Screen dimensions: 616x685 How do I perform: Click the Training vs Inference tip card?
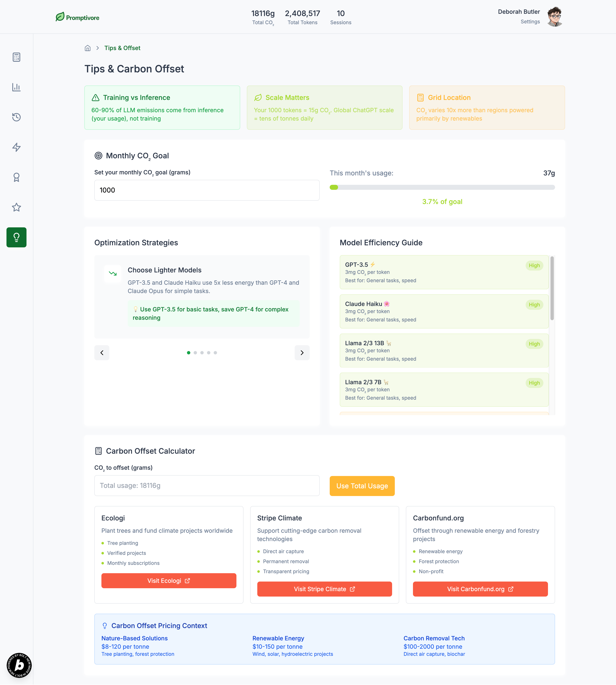(x=162, y=108)
